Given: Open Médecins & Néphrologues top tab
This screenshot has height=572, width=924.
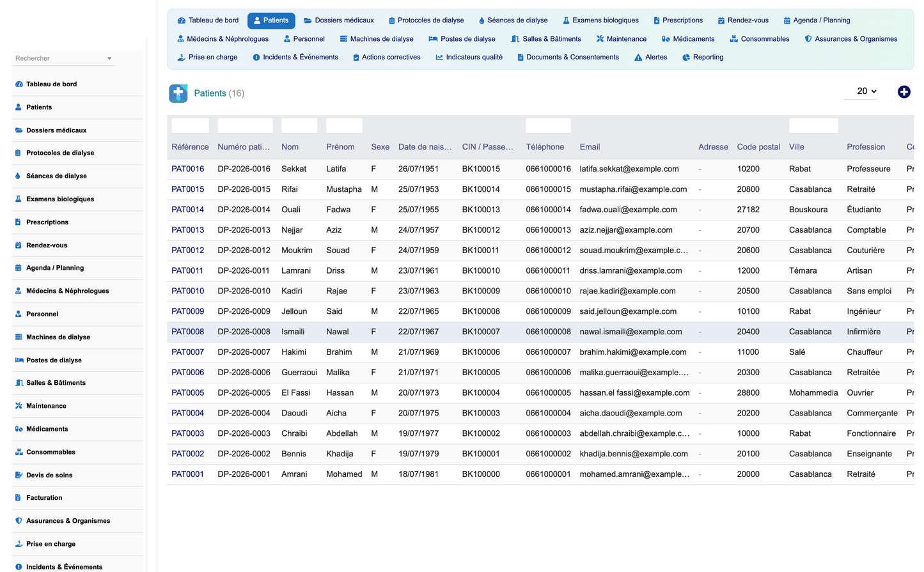Looking at the screenshot, I should [x=223, y=39].
